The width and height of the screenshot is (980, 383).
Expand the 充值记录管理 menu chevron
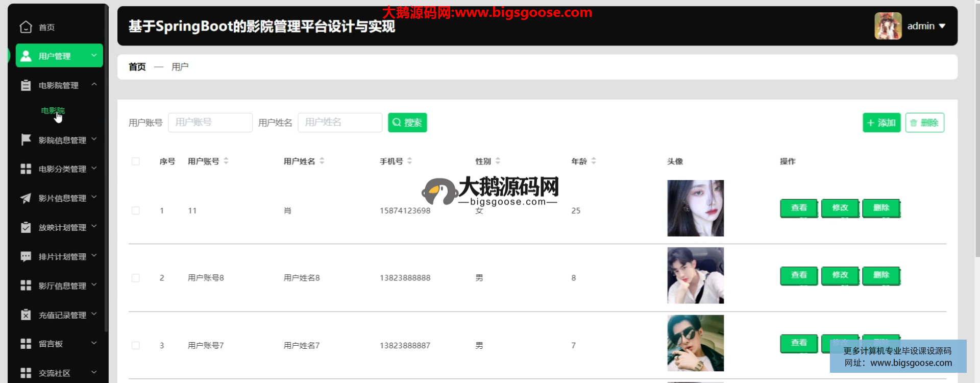tap(94, 315)
